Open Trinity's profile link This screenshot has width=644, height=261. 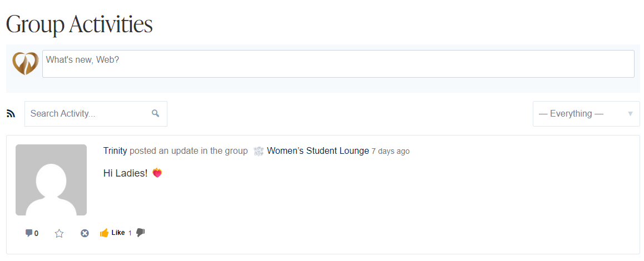(x=115, y=151)
